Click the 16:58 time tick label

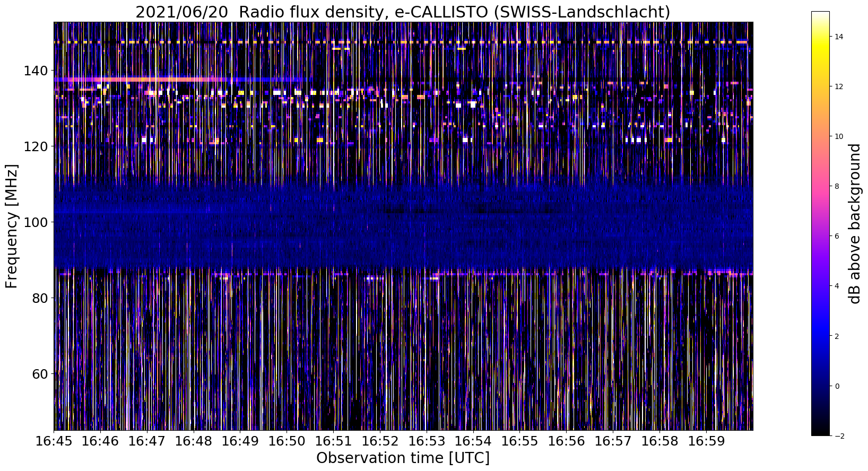(660, 441)
